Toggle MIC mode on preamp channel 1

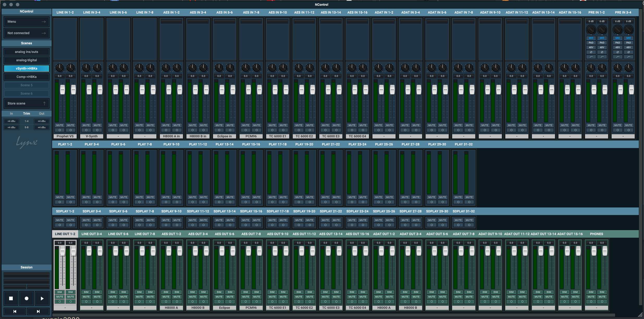point(591,38)
